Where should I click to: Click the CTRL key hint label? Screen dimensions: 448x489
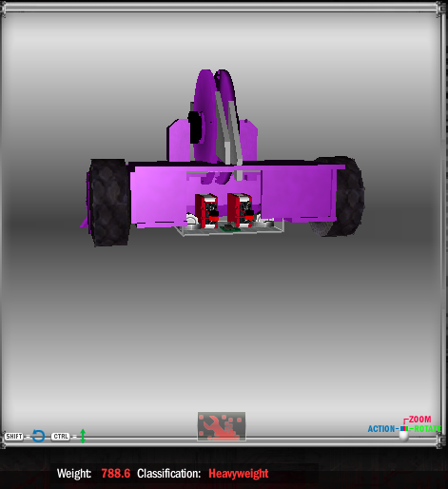[61, 437]
